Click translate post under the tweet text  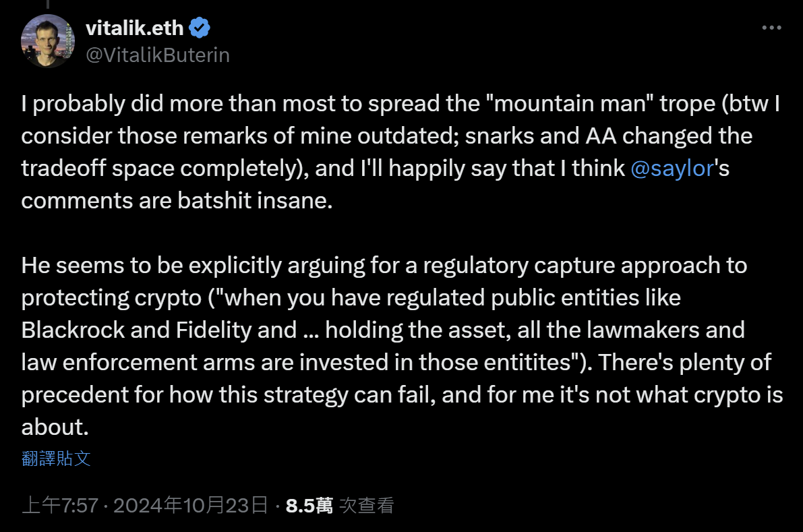(x=55, y=459)
